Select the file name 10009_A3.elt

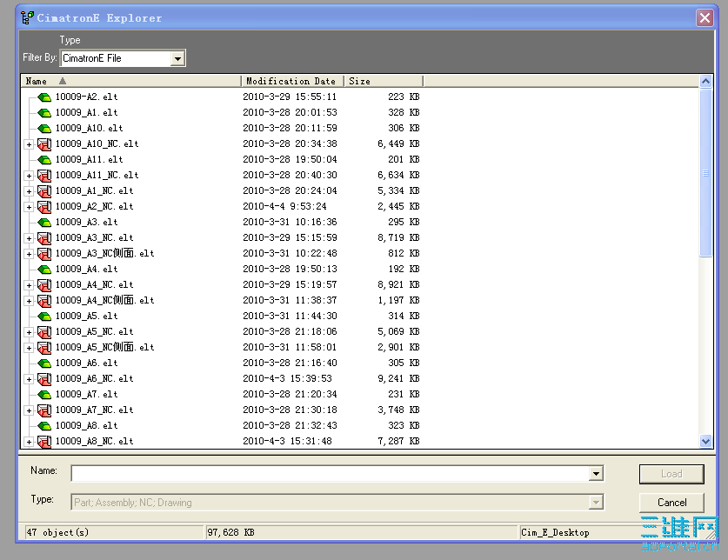tap(86, 223)
